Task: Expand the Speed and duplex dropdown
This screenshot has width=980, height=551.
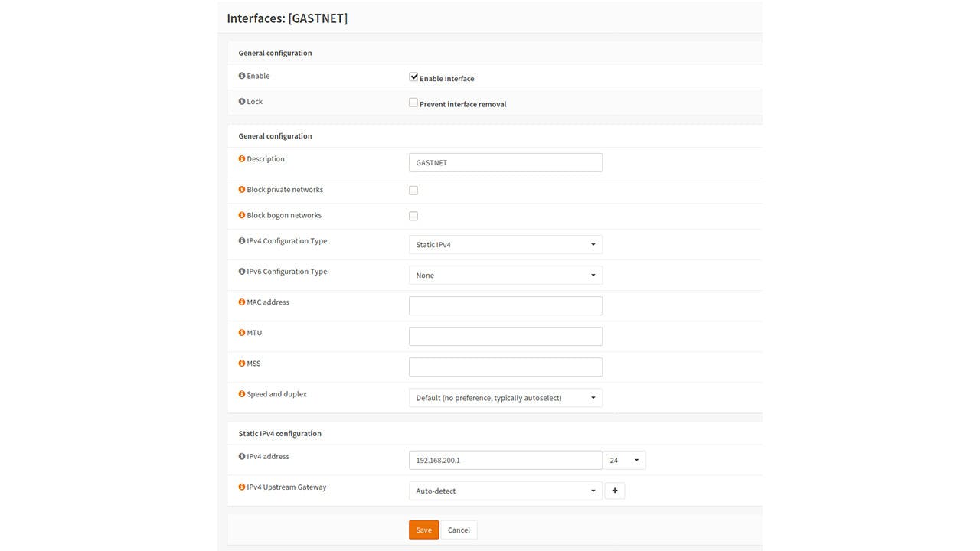Action: (x=505, y=398)
